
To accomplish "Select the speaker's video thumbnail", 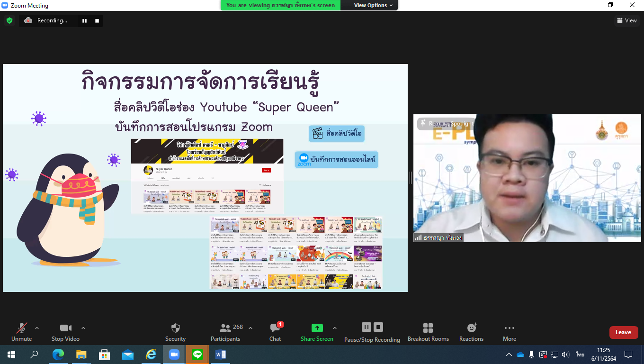I will [x=527, y=178].
